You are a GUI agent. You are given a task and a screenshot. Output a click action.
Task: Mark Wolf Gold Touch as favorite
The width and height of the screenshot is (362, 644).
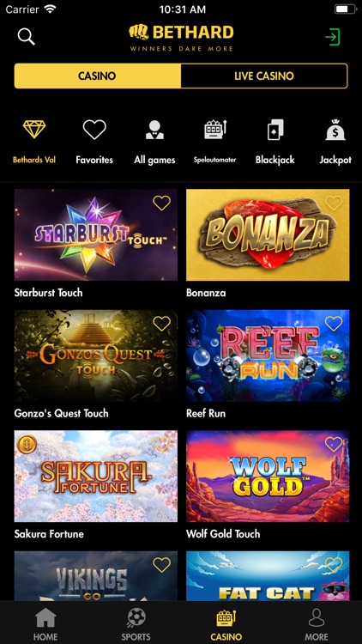(334, 444)
